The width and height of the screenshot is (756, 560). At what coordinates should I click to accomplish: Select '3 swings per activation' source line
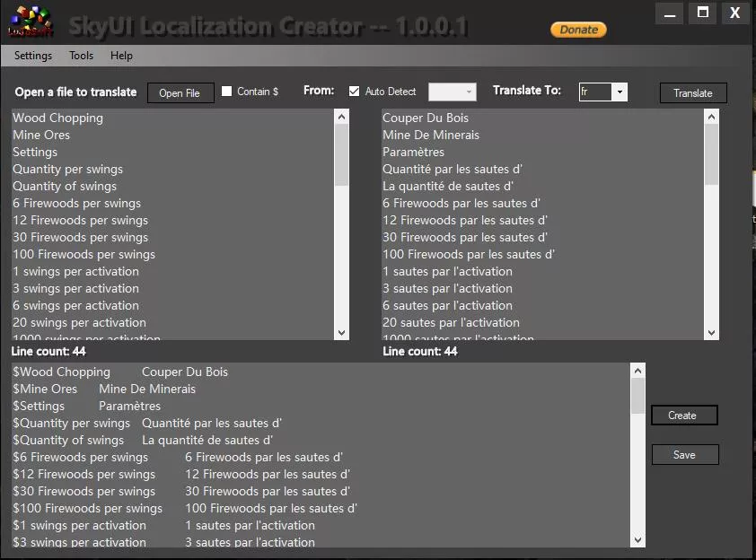[75, 288]
